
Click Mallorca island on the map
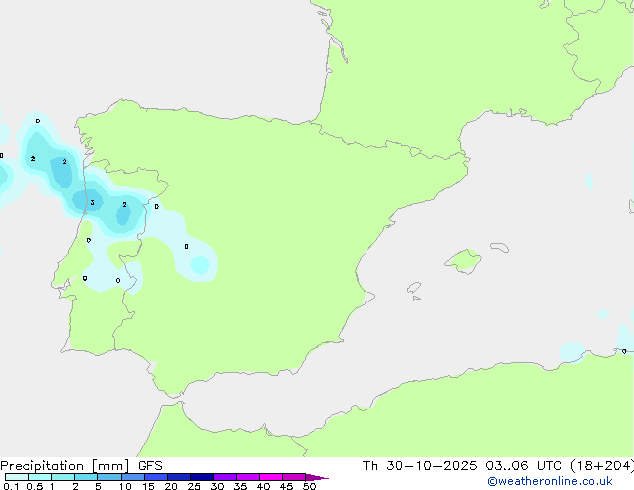[x=463, y=261]
